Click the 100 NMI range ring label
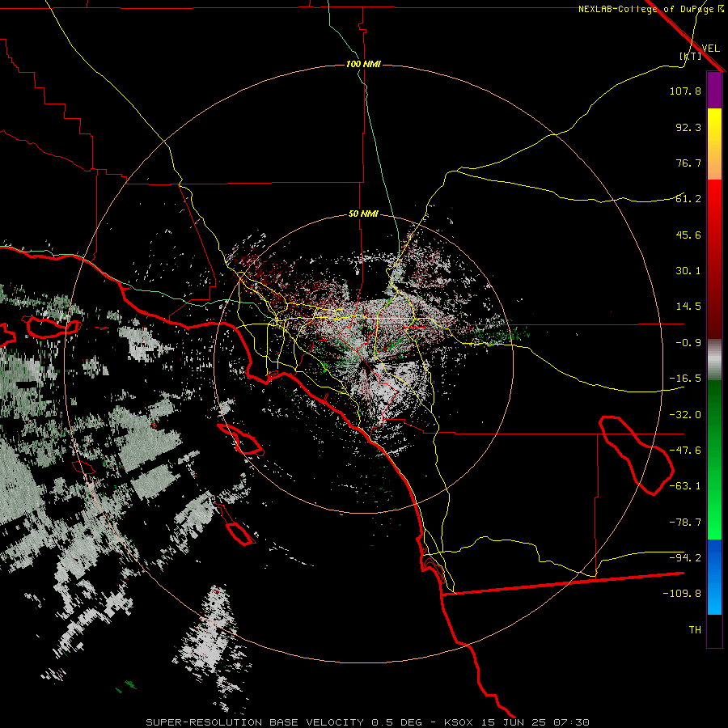 (x=363, y=64)
